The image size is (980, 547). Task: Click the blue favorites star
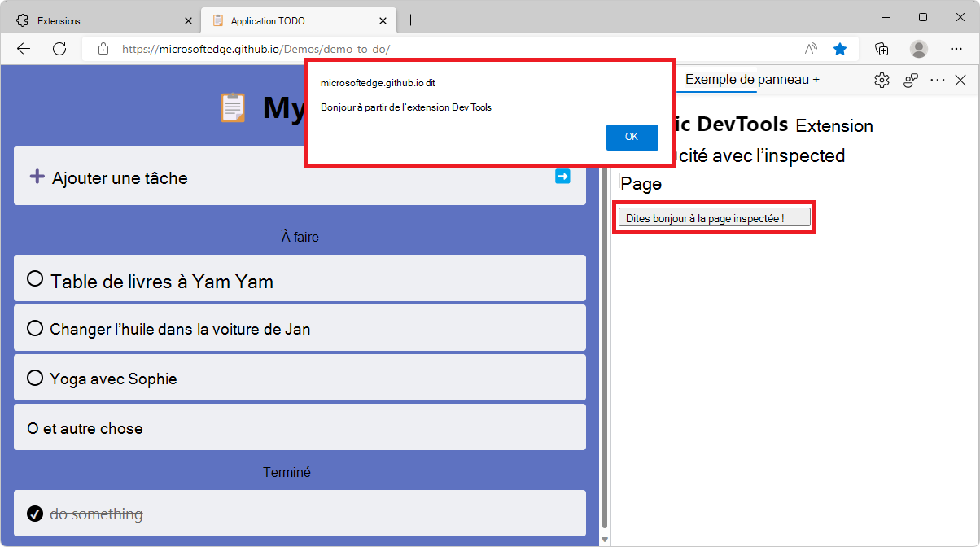click(840, 49)
